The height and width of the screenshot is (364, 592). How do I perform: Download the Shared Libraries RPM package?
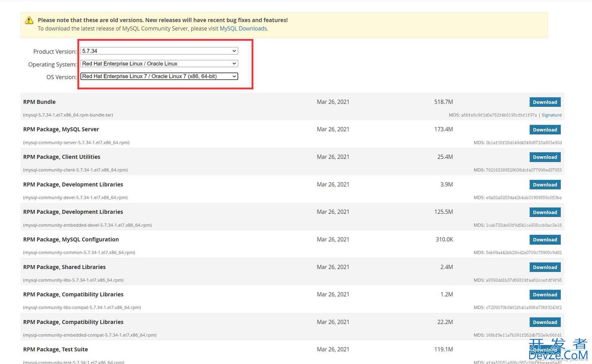click(x=545, y=267)
